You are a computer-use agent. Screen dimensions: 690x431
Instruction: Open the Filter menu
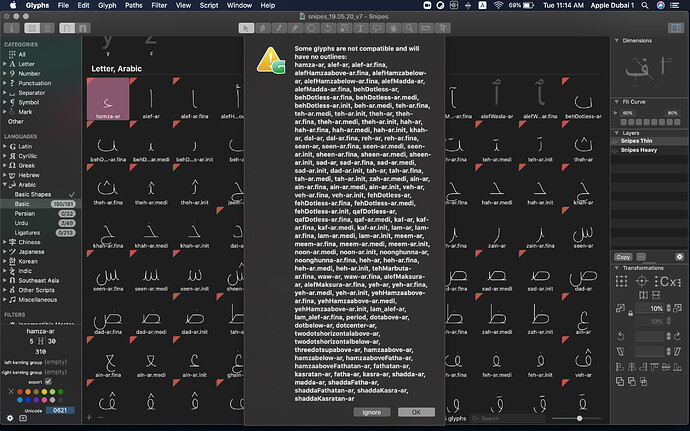159,5
